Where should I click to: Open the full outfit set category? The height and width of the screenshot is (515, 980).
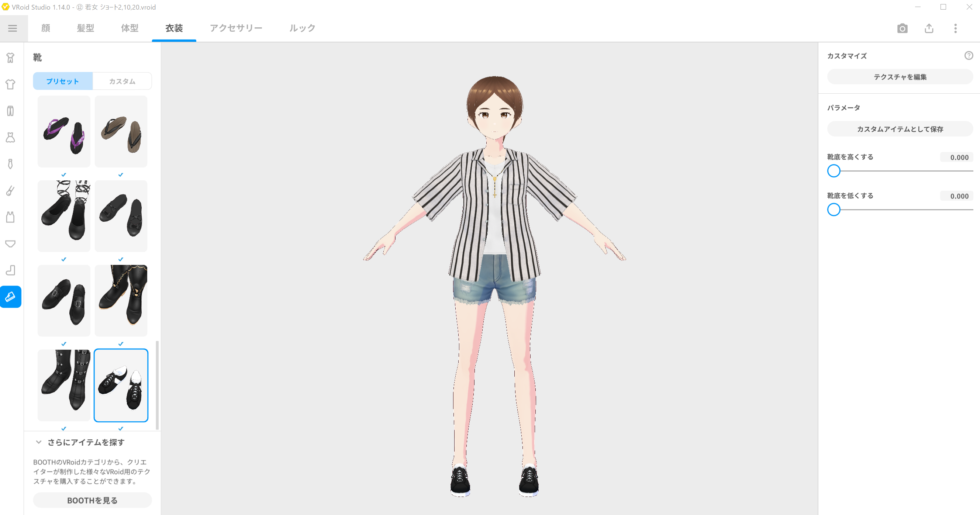10,58
